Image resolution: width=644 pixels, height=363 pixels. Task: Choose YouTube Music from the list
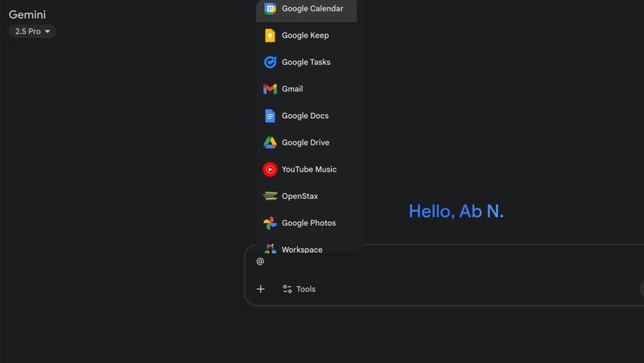(x=309, y=169)
